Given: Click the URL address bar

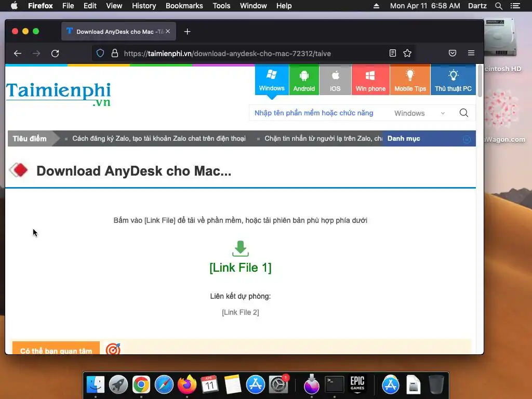Looking at the screenshot, I should pyautogui.click(x=255, y=54).
